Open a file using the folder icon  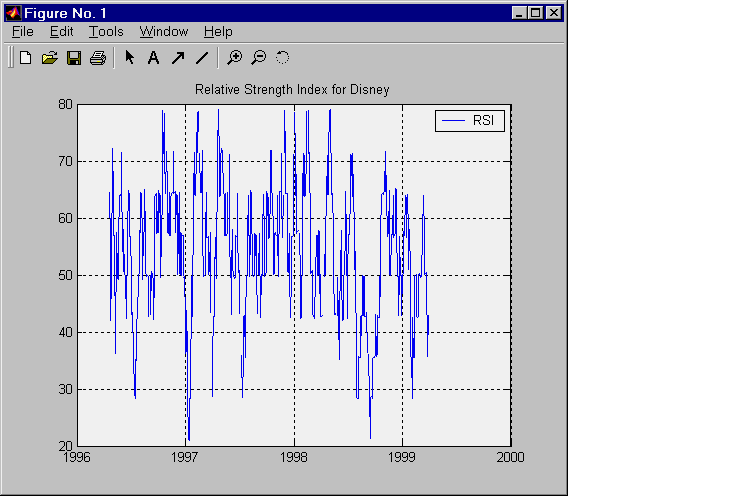click(50, 58)
